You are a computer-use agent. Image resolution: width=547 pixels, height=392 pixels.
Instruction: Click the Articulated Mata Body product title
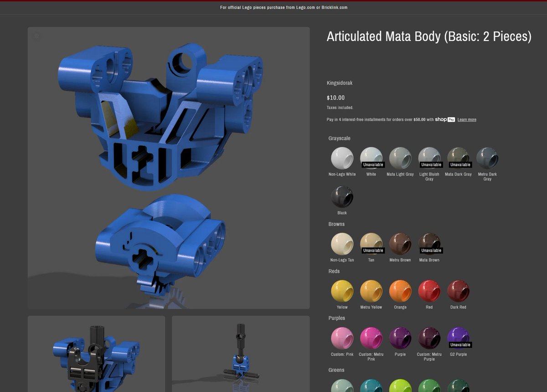(x=429, y=36)
